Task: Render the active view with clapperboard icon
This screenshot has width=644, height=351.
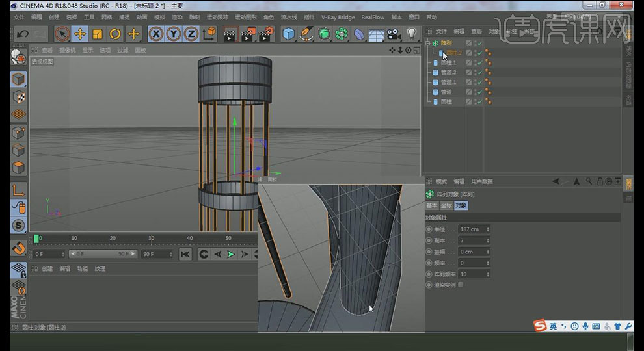Action: (x=230, y=34)
